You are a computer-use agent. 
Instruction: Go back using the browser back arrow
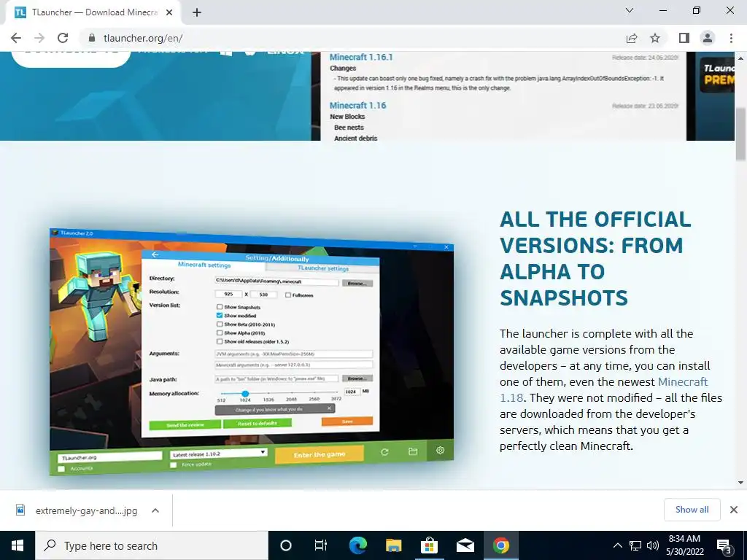tap(16, 38)
